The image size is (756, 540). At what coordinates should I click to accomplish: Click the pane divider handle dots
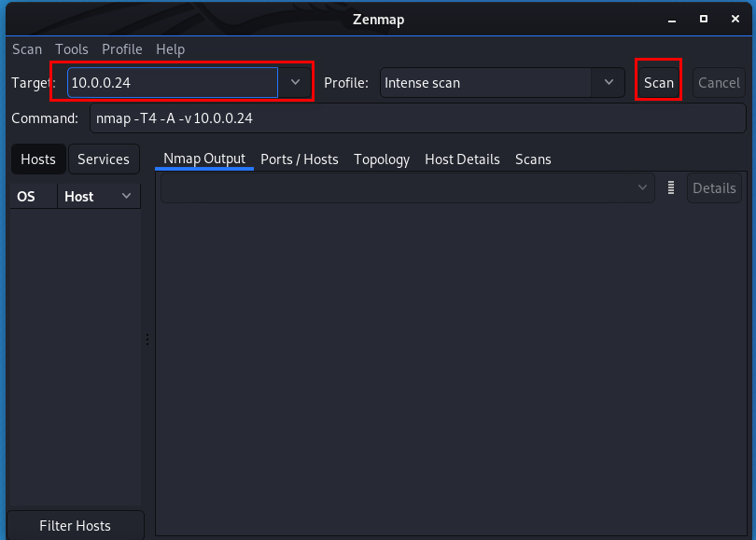(x=147, y=339)
